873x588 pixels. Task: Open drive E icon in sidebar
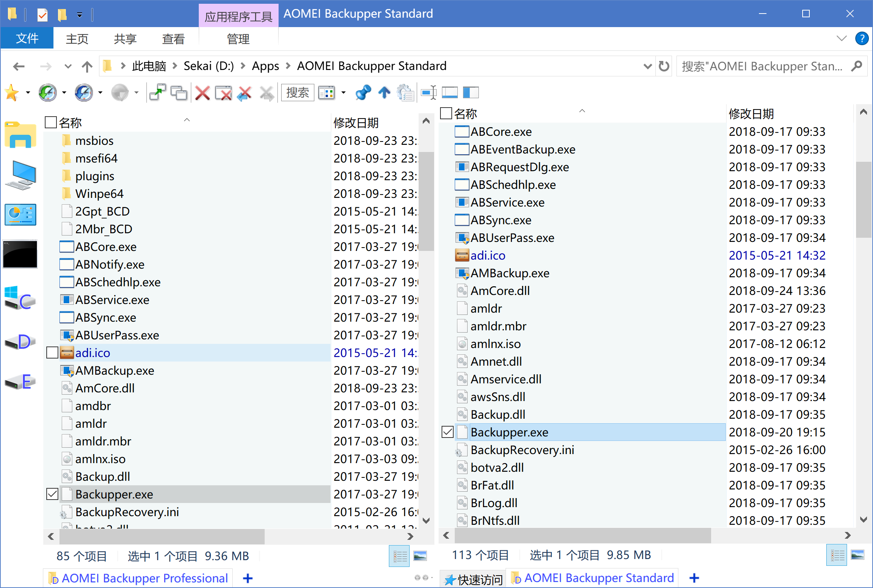click(20, 381)
